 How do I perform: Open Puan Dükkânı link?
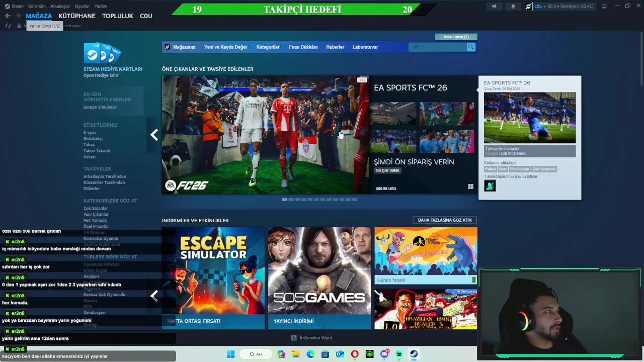click(303, 47)
